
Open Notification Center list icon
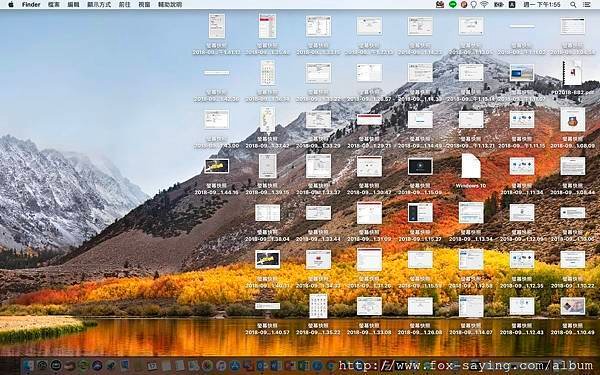[586, 5]
